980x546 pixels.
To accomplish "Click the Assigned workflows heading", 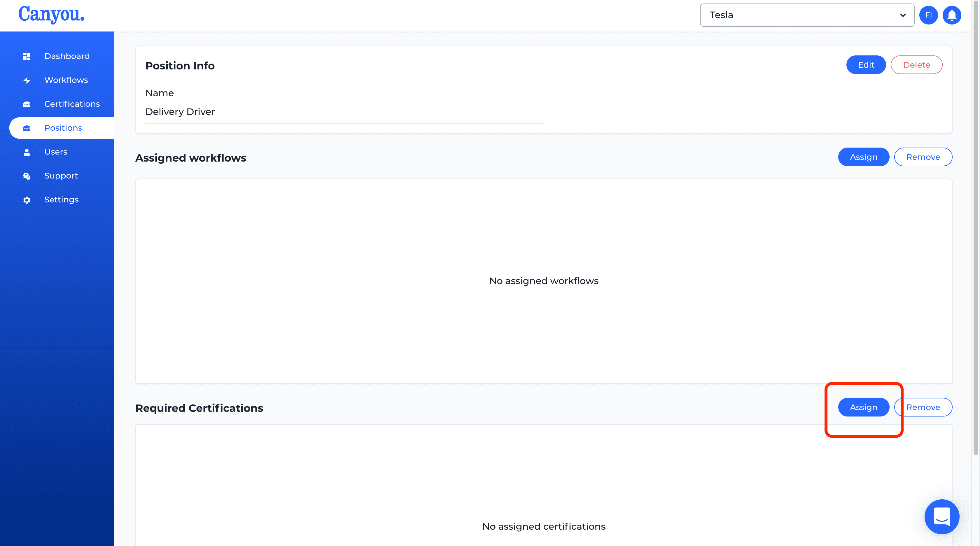I will 190,158.
